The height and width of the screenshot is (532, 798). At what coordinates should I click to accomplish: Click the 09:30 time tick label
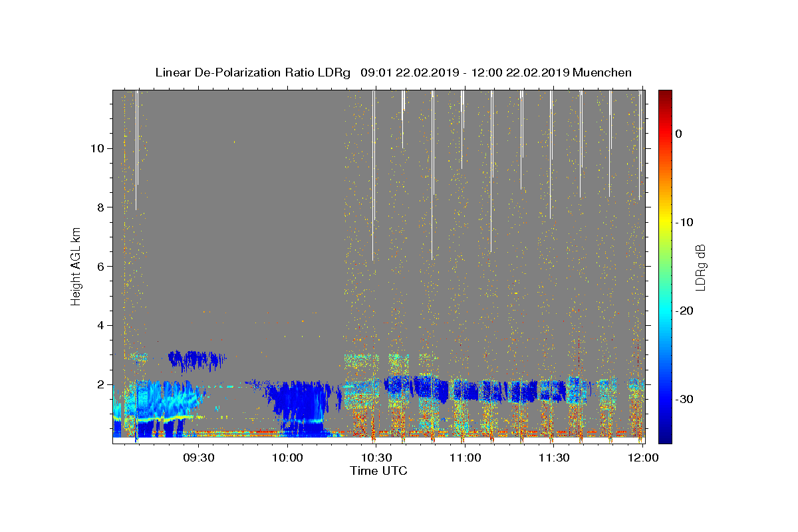pyautogui.click(x=199, y=458)
